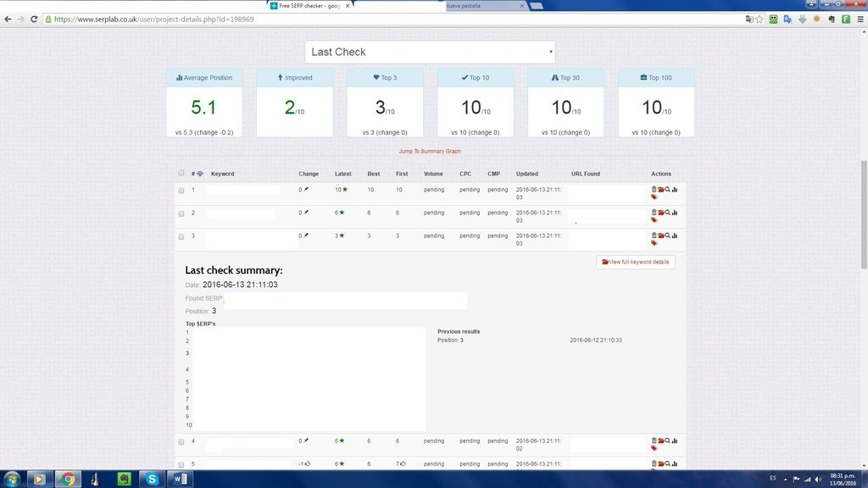Close the Free SERP checker tab
868x488 pixels.
coord(348,6)
